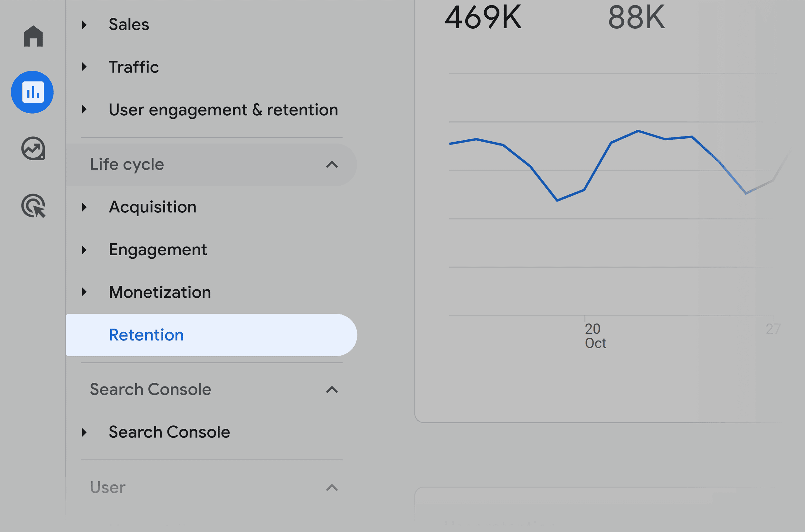Expand the Monetization arrow
This screenshot has height=532, width=805.
click(84, 292)
